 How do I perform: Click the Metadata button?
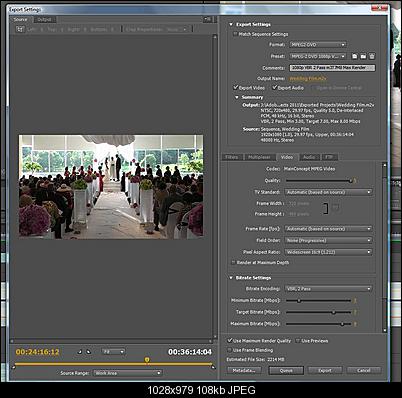tap(244, 370)
